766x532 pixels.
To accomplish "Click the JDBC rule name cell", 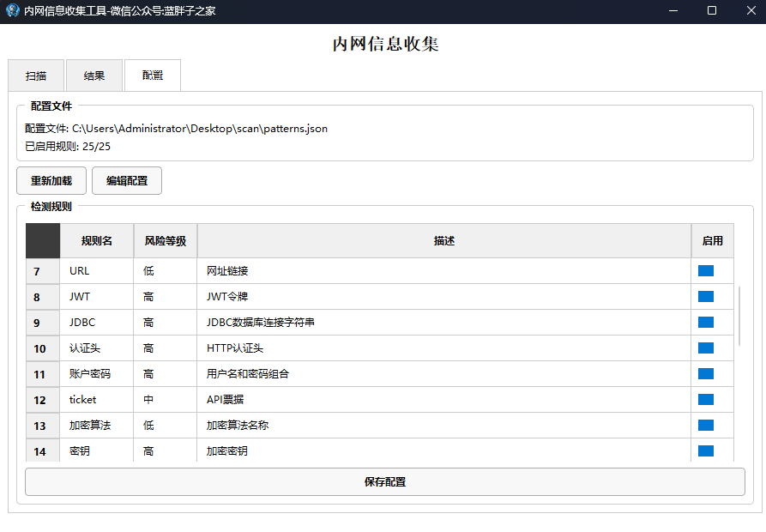I will click(x=97, y=323).
